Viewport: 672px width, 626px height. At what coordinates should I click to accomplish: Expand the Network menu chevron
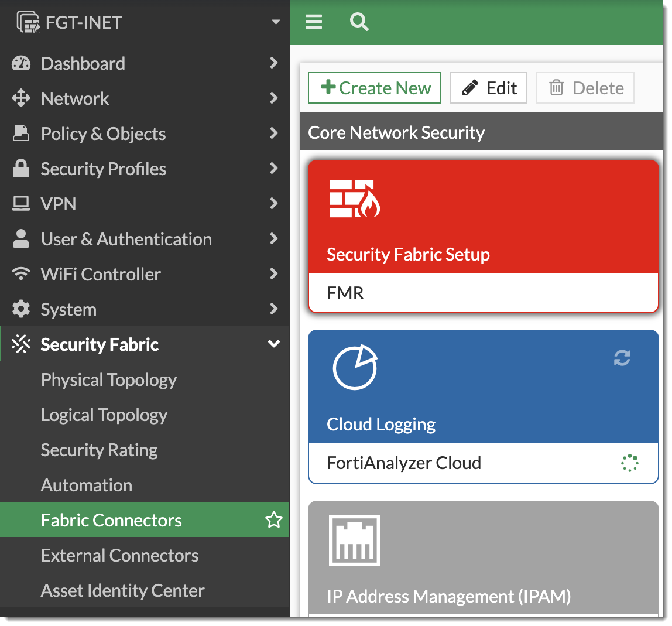click(x=273, y=98)
